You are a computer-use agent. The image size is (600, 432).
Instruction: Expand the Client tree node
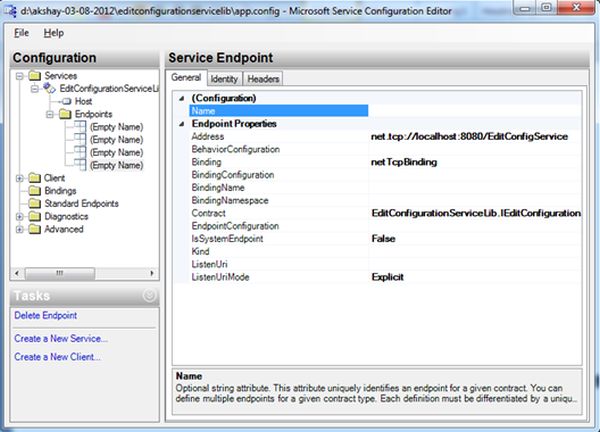tap(20, 178)
